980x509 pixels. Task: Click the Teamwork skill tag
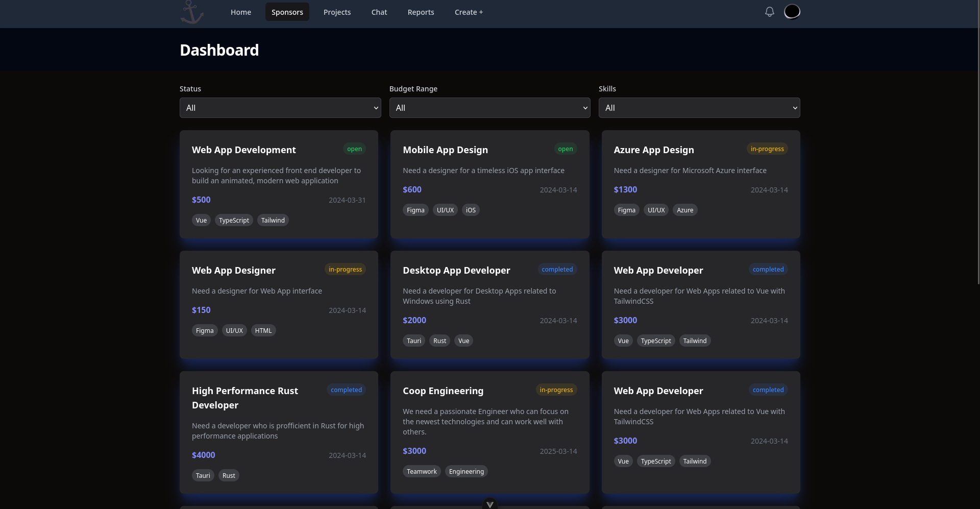(x=422, y=472)
